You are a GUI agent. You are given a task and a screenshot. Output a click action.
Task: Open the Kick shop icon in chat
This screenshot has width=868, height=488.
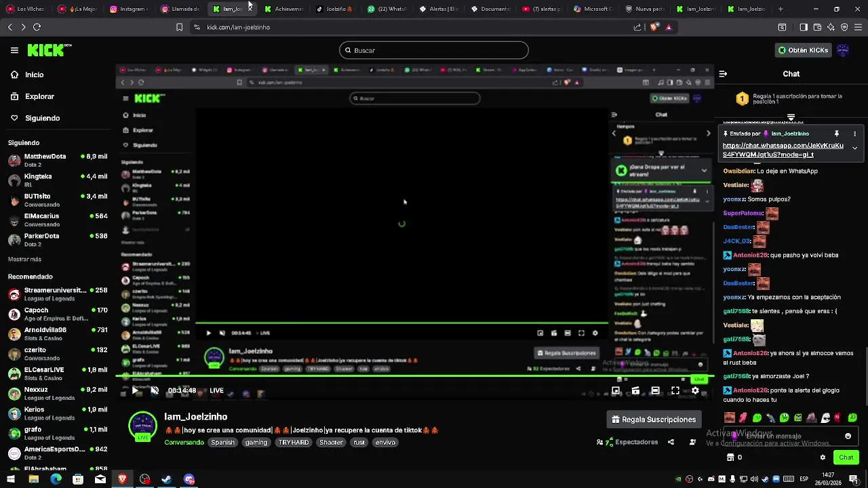click(730, 457)
